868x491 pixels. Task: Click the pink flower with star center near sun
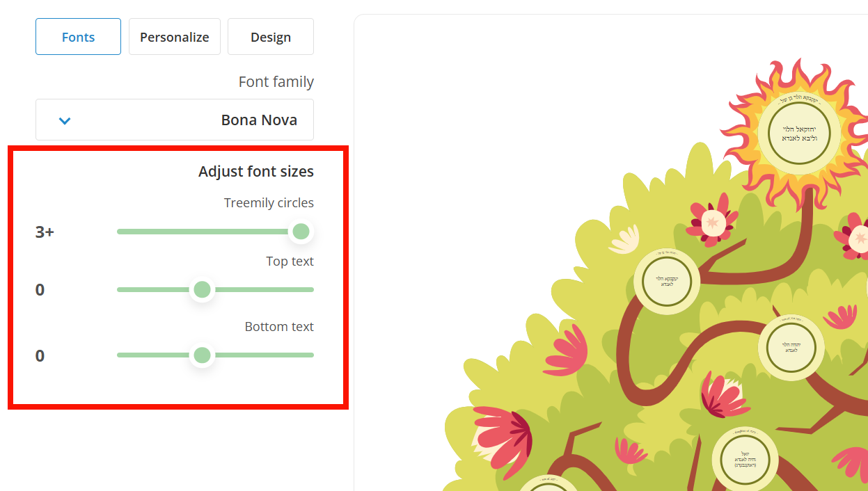coord(711,223)
